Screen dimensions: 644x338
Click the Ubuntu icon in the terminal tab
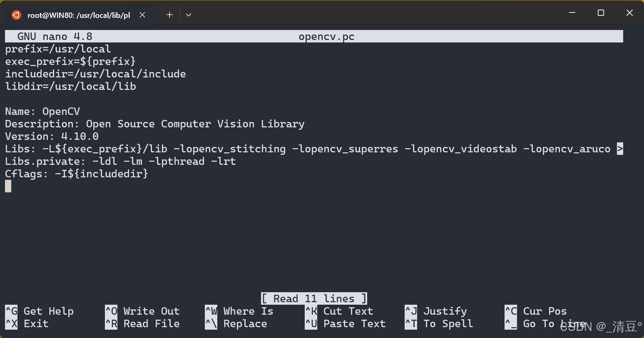(16, 15)
